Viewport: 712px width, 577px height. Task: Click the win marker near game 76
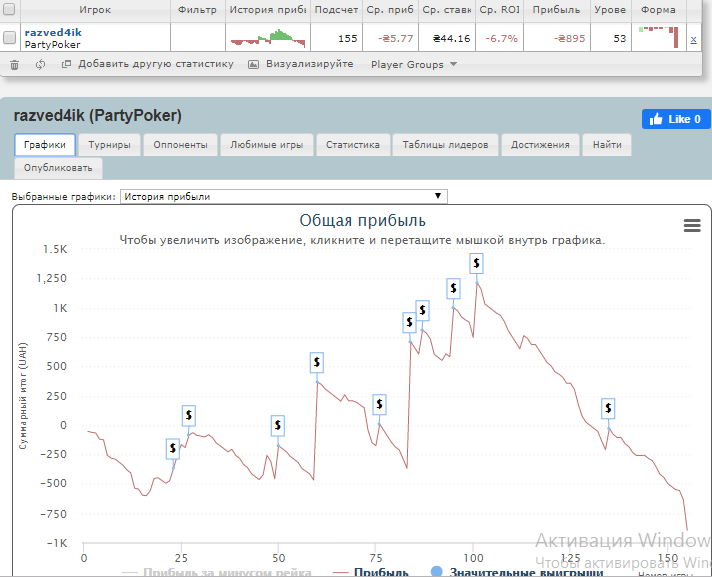click(x=380, y=404)
